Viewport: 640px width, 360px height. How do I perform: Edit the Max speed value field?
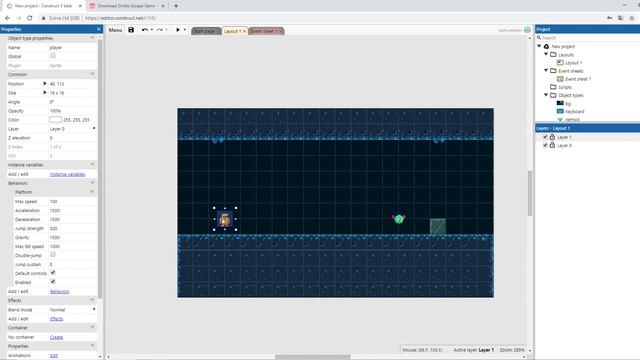coord(73,202)
